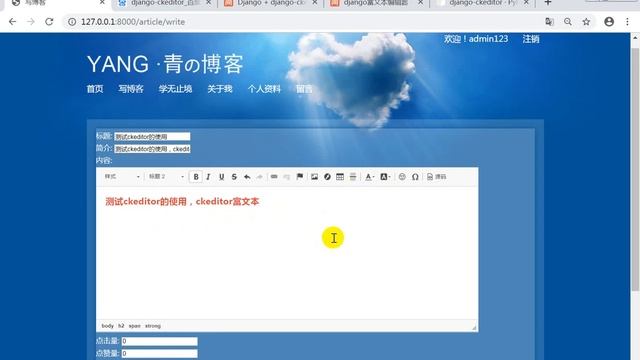Open the 个人资料 navigation link
The height and width of the screenshot is (360, 640).
(x=264, y=89)
